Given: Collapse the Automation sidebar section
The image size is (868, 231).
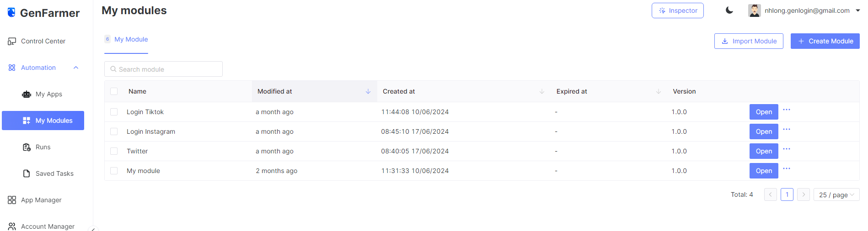Looking at the screenshot, I should point(76,68).
